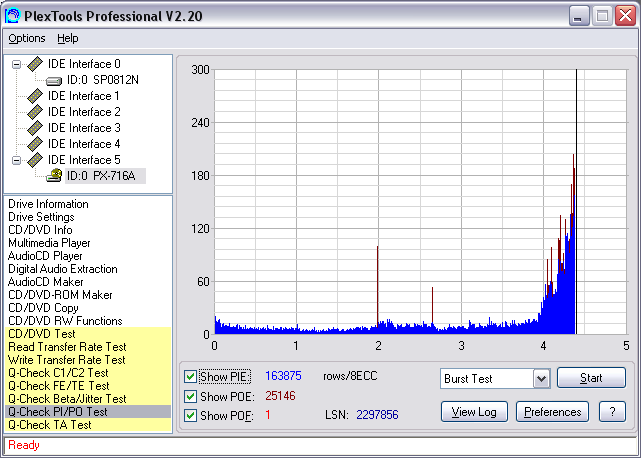Open CD/DVD-ROM Maker function
Screen dimensions: 641x458
pyautogui.click(x=60, y=295)
